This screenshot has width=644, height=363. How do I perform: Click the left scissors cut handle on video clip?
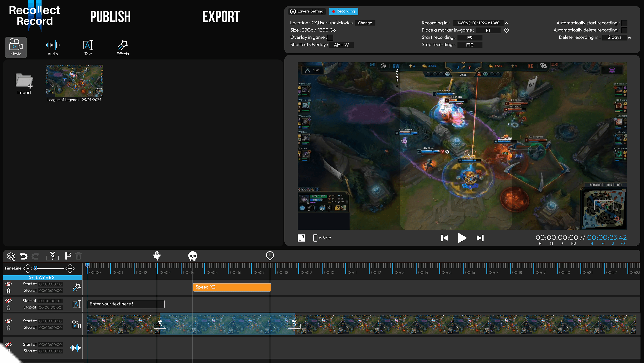(160, 324)
